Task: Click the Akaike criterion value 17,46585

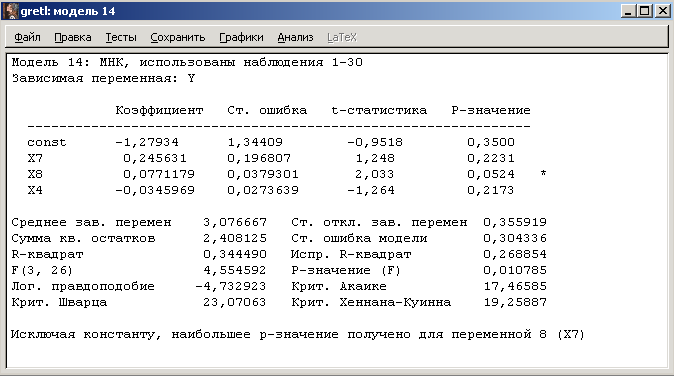Action: 515,286
